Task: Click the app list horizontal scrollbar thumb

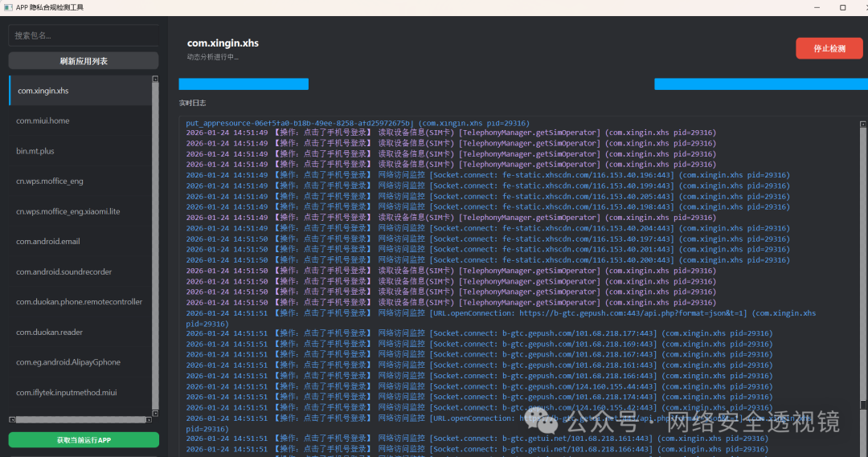Action: pos(80,420)
